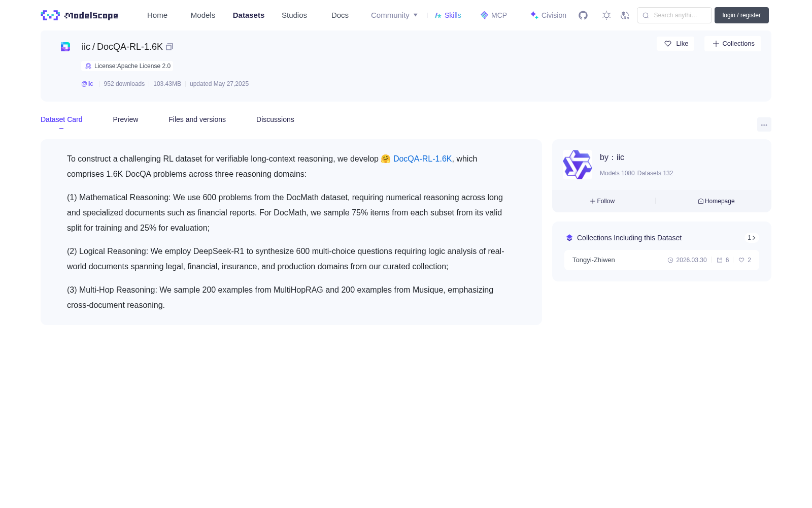Screen dimensions: 812x508
Task: Open the Datasets nav item
Action: (249, 15)
